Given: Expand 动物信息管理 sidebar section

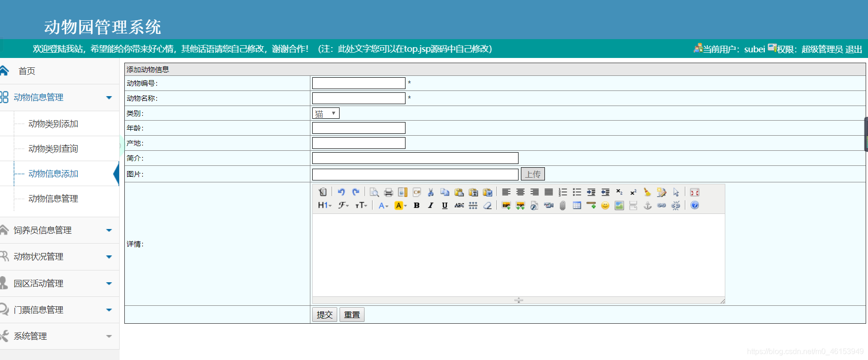Looking at the screenshot, I should pyautogui.click(x=59, y=98).
